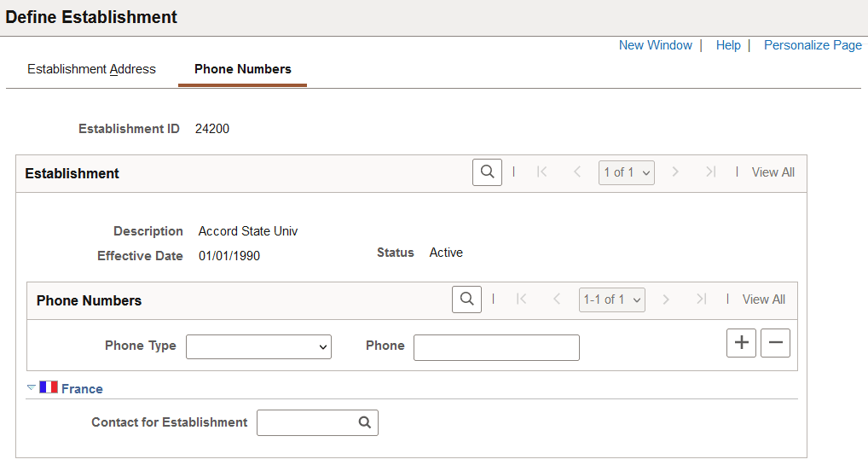Click the France flag icon

[49, 387]
